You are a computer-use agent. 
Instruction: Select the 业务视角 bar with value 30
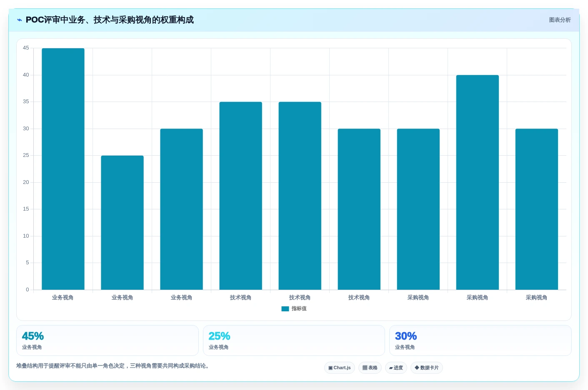[x=181, y=209]
